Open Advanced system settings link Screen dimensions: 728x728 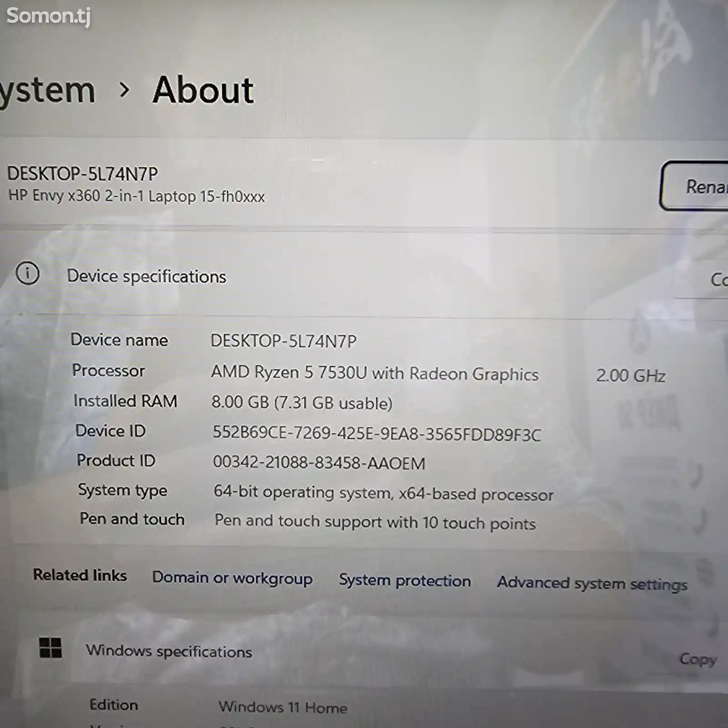[x=592, y=583]
